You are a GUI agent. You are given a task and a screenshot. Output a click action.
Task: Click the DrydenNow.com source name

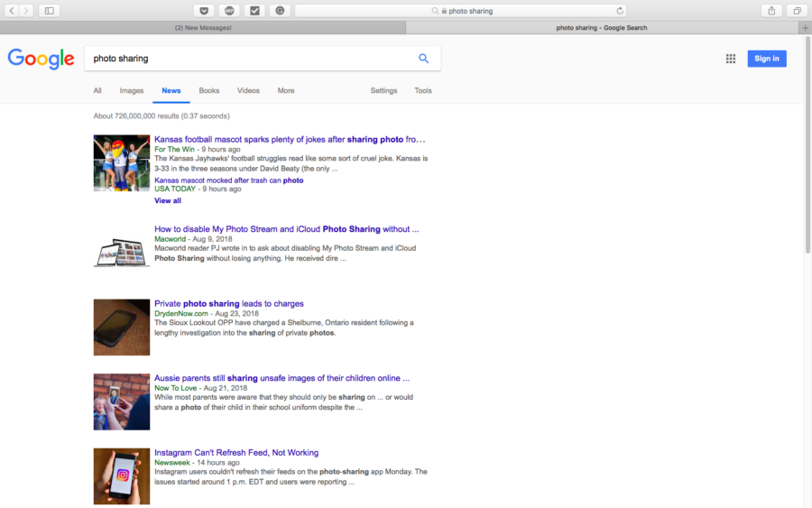pyautogui.click(x=181, y=314)
